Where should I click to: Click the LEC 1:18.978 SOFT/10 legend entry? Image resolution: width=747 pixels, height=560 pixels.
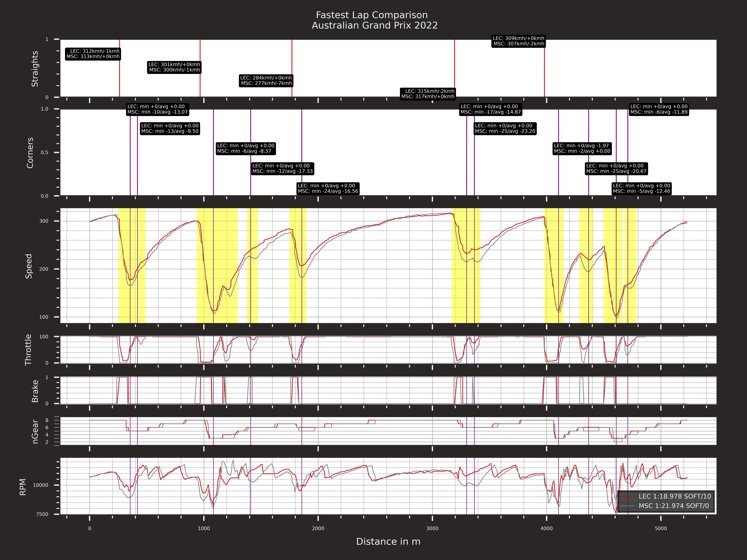tap(674, 496)
